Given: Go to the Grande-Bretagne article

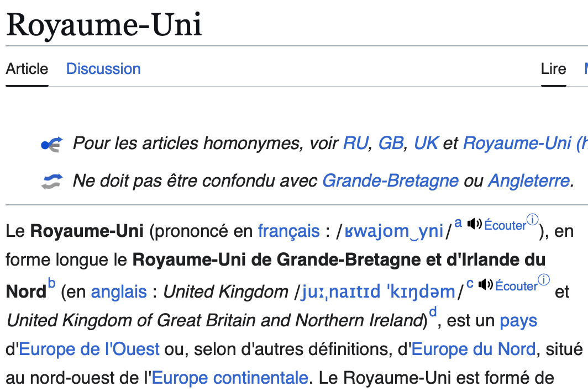Looking at the screenshot, I should (390, 181).
